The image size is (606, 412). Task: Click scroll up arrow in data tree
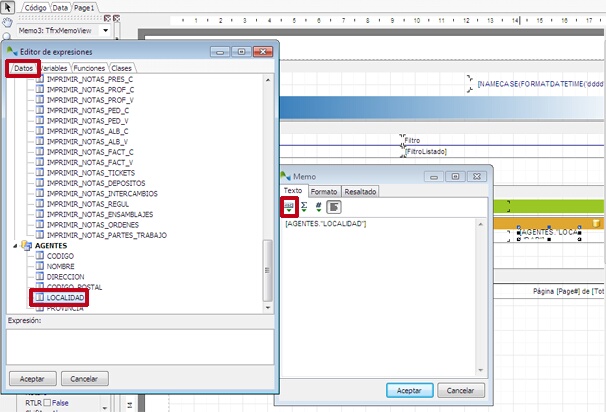[x=268, y=80]
